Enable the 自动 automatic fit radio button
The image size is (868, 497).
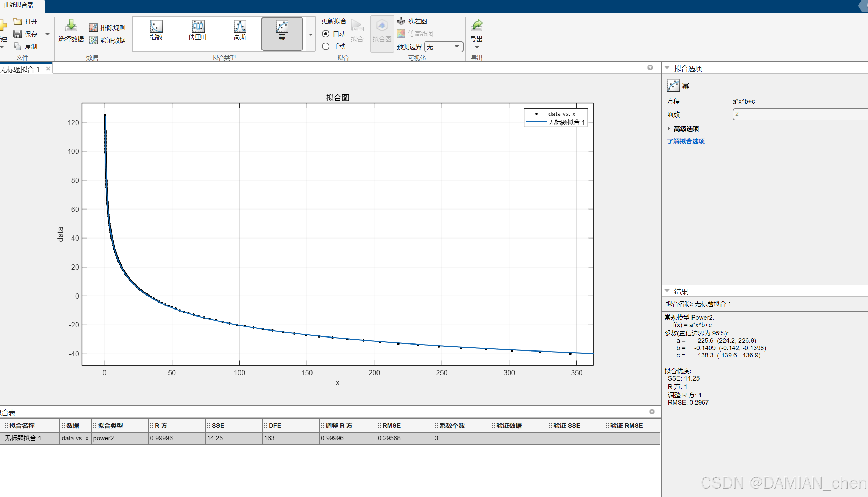click(x=325, y=34)
